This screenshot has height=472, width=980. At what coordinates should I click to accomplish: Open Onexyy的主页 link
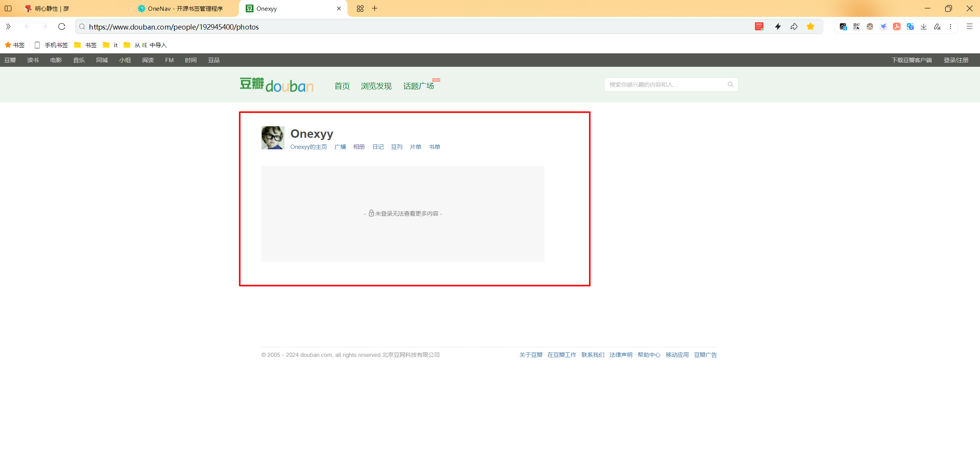click(x=309, y=147)
